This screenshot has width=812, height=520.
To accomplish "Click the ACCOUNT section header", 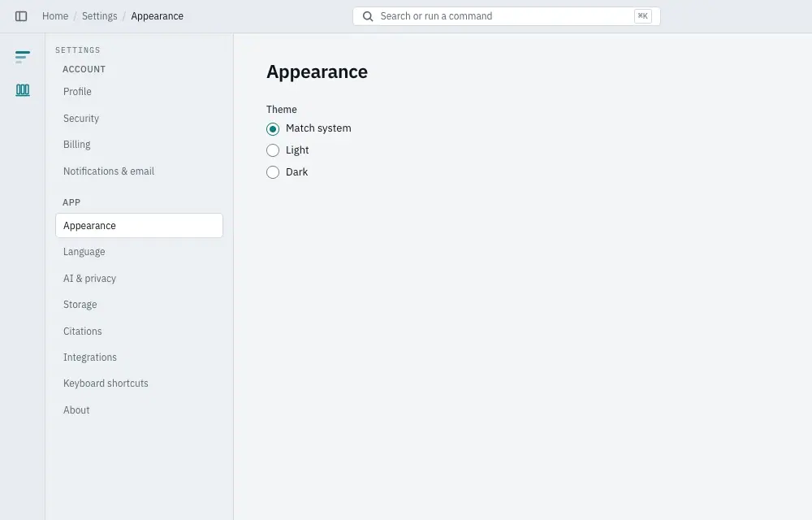I will click(84, 69).
